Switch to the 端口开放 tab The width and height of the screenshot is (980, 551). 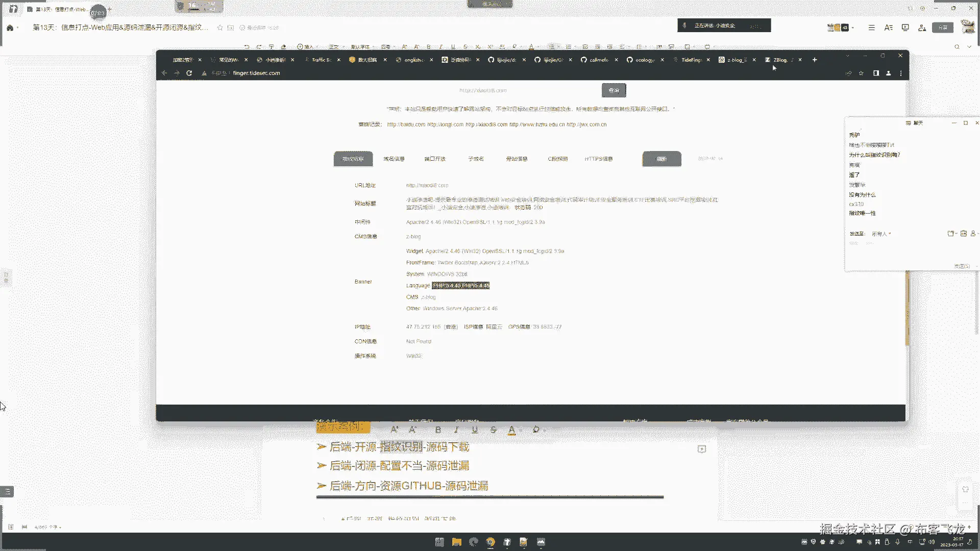click(x=435, y=159)
